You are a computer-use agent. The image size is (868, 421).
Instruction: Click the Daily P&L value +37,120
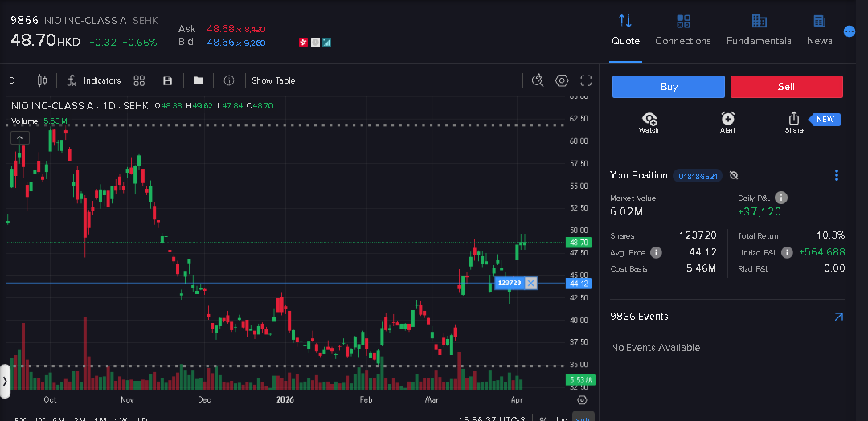759,211
